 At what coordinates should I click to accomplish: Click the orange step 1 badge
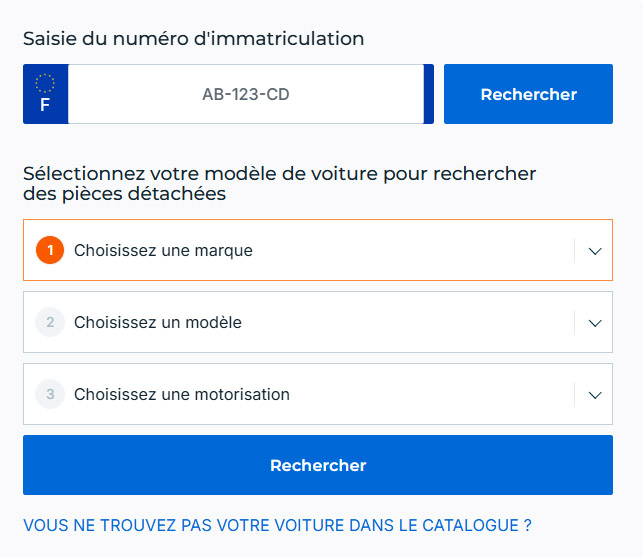point(49,250)
